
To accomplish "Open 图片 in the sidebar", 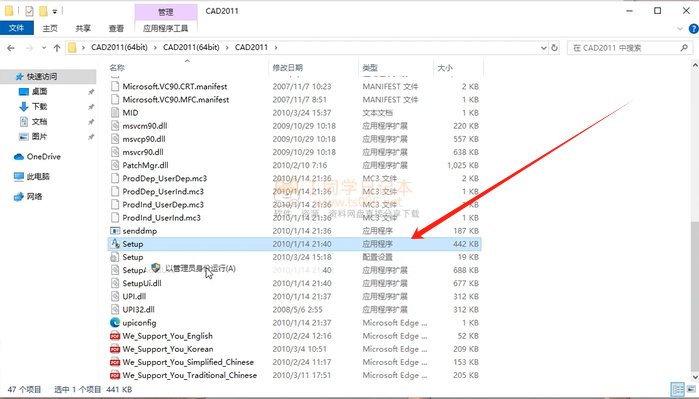I will 39,136.
